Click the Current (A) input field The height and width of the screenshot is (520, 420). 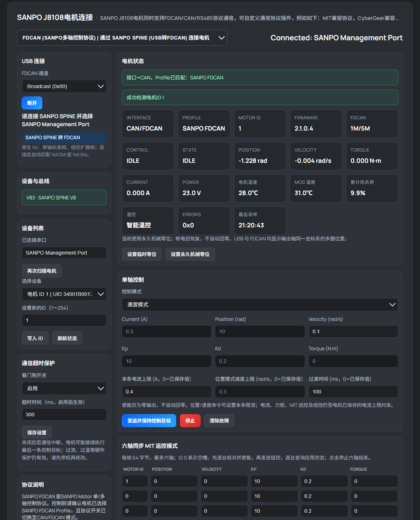tap(166, 331)
